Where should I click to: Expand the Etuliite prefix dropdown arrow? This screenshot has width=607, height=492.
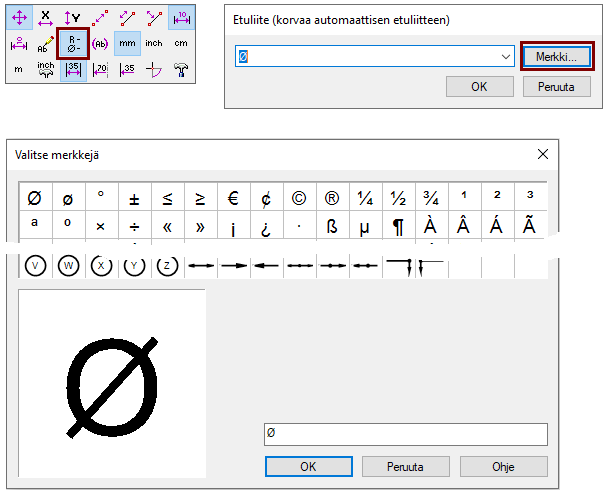click(x=506, y=58)
